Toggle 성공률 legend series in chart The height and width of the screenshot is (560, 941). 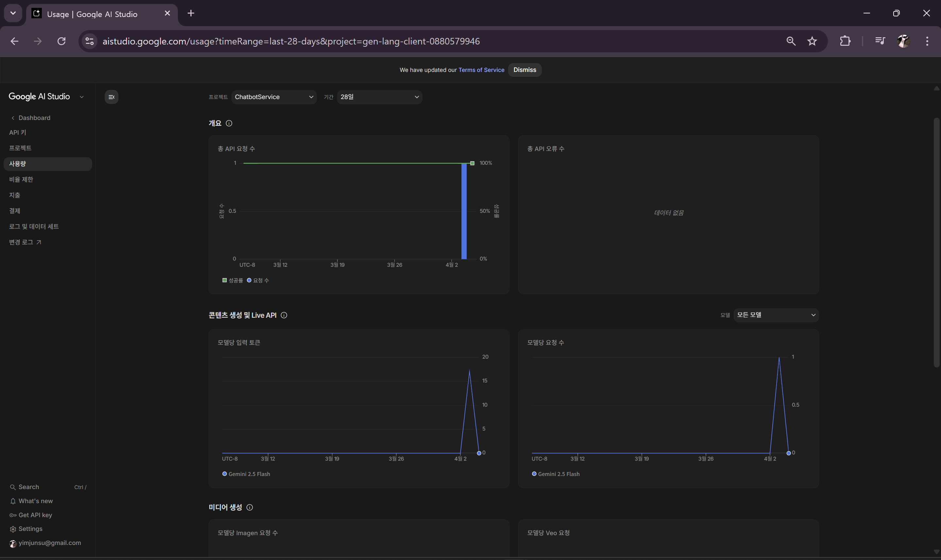[x=233, y=280]
